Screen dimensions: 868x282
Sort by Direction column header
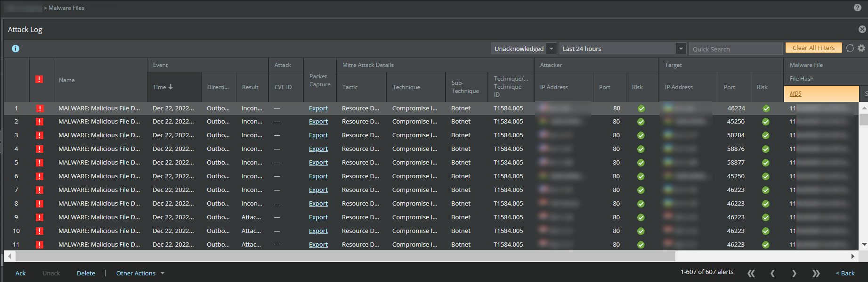218,87
